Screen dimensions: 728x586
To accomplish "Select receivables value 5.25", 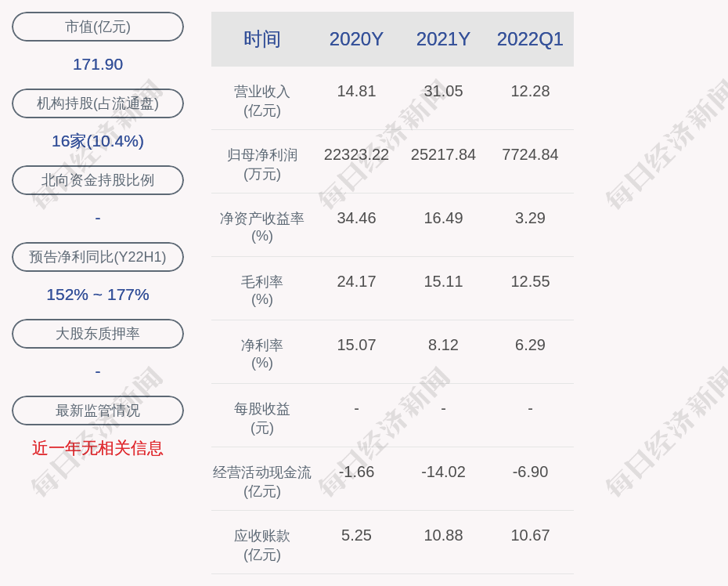I will click(356, 535).
